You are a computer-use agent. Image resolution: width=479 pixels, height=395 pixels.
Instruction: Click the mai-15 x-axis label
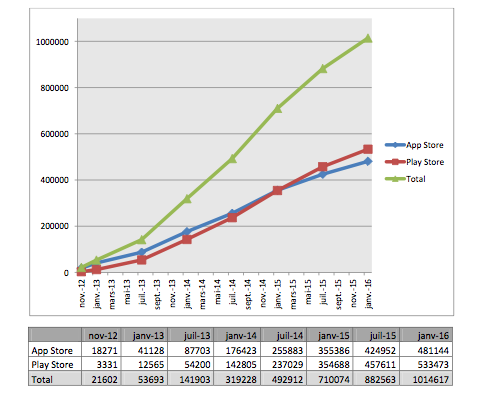coord(308,292)
